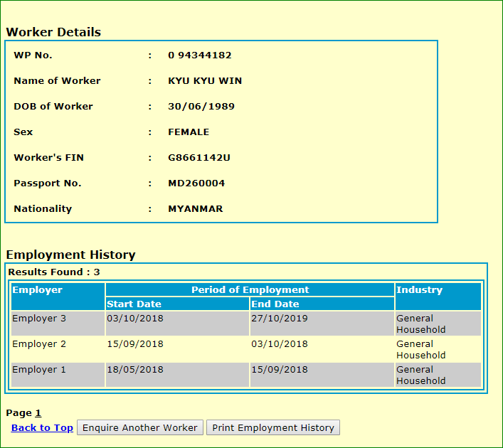Click the Nationality value MYANMAR
This screenshot has width=503, height=448.
tap(196, 209)
